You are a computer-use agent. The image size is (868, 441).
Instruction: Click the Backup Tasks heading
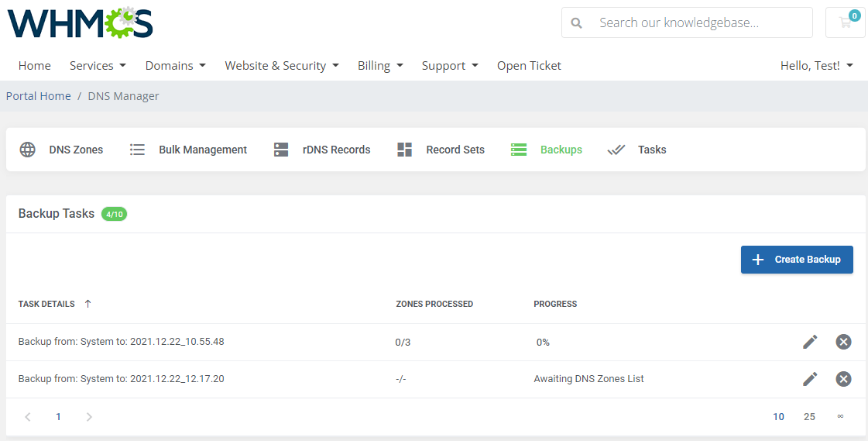coord(57,214)
